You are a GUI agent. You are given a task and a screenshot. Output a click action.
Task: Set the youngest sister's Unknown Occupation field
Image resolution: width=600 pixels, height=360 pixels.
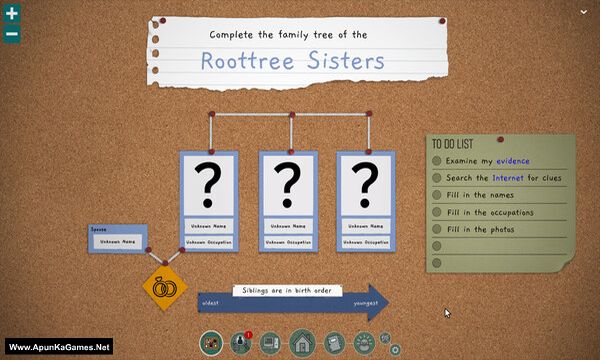click(365, 242)
